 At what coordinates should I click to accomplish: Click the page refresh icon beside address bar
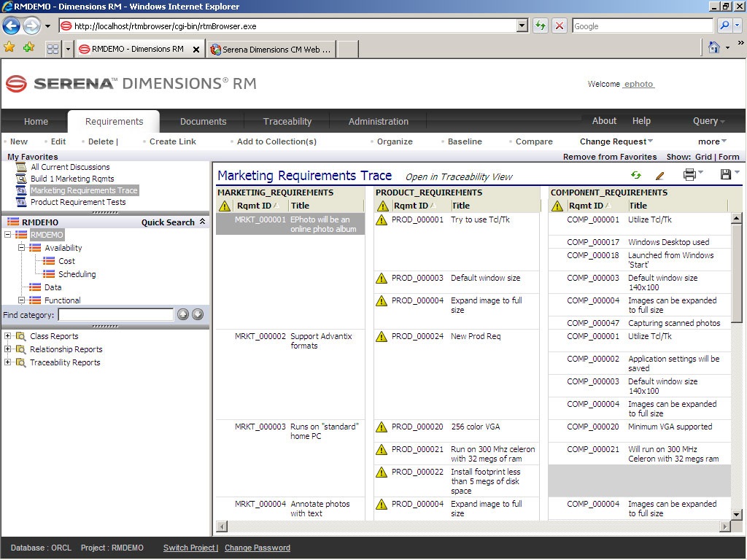[x=541, y=26]
